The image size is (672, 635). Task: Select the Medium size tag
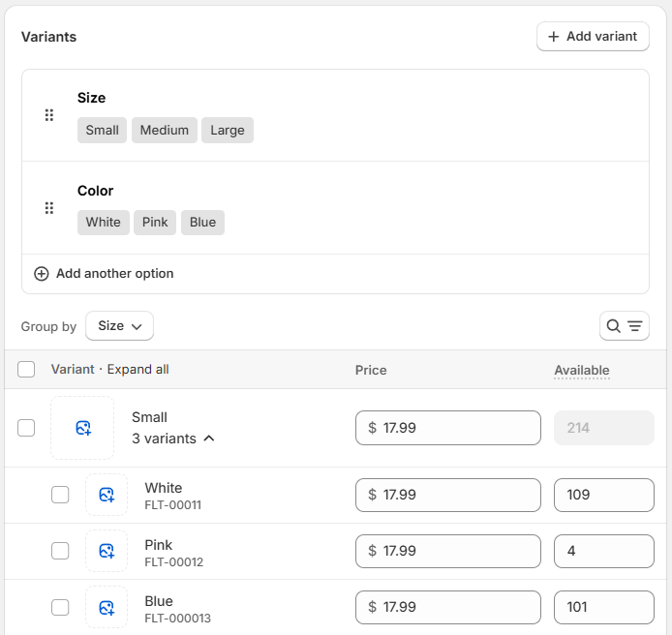click(165, 131)
